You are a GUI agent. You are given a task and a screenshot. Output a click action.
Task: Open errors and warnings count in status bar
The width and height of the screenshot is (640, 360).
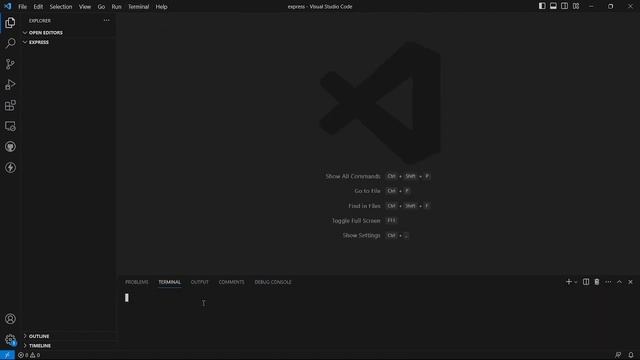(x=29, y=355)
